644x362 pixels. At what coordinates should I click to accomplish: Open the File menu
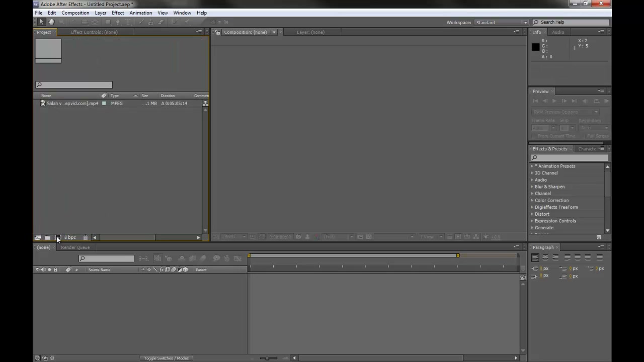[x=39, y=13]
